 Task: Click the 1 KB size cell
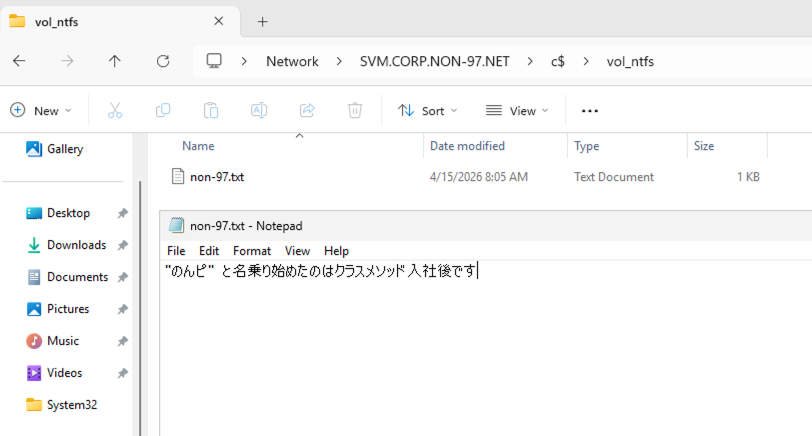748,177
